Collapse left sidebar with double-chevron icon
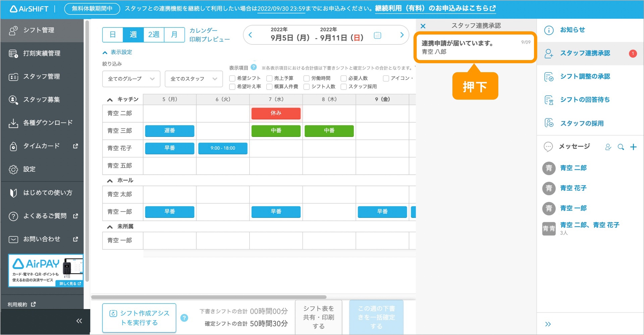Screen dimensions: 644x335 (79, 321)
